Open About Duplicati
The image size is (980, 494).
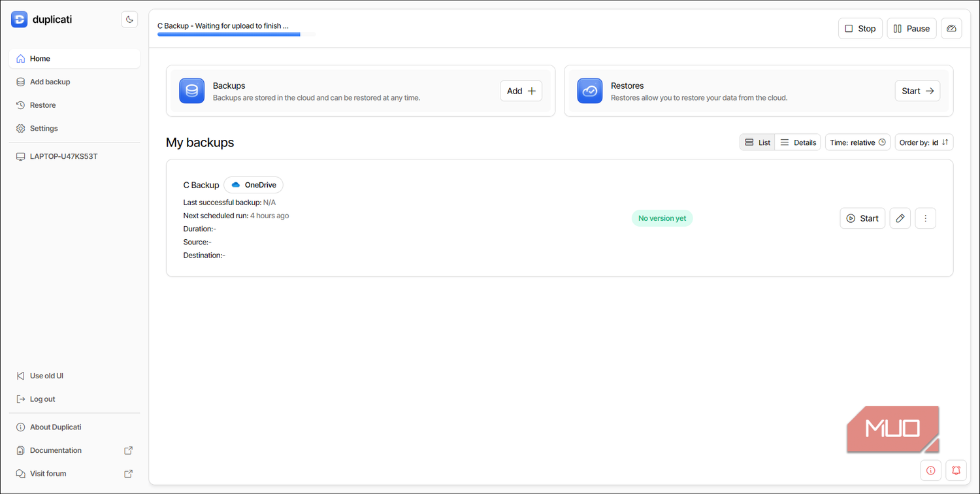click(x=74, y=427)
